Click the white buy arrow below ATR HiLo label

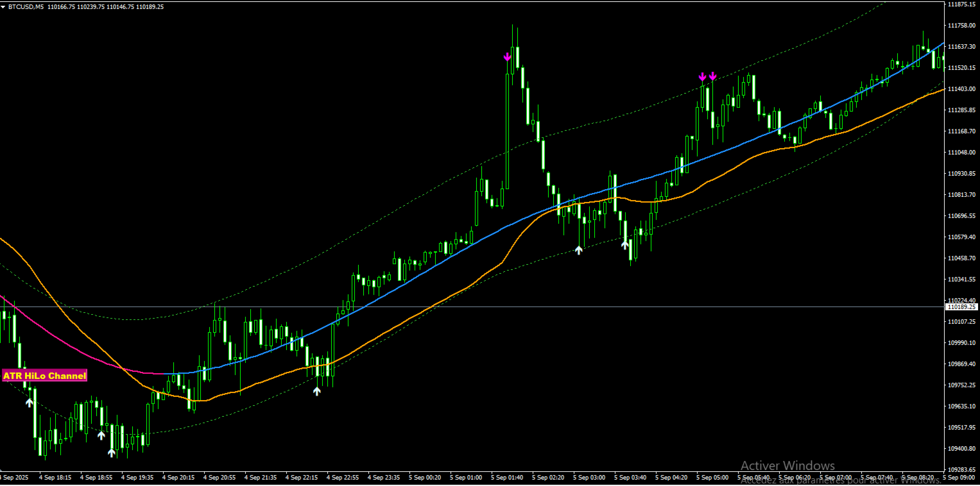pyautogui.click(x=29, y=402)
